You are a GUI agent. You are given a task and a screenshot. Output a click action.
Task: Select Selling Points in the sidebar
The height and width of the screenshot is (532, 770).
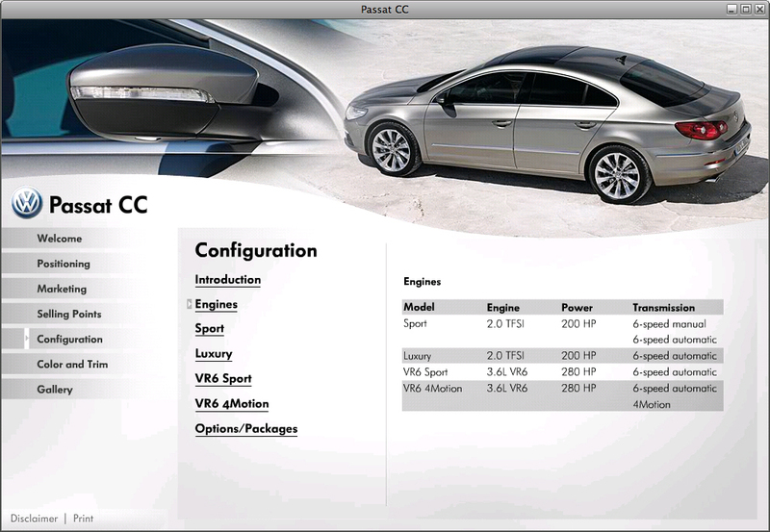pos(69,314)
